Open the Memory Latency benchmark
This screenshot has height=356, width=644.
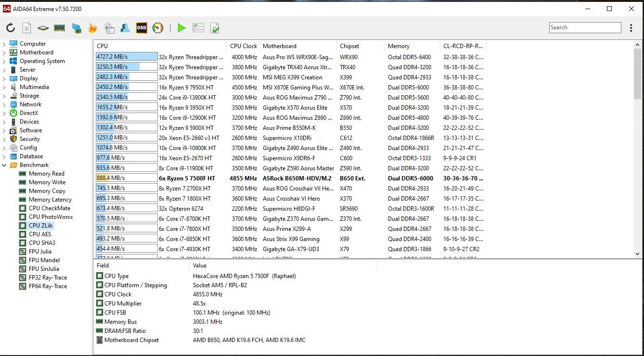(50, 200)
